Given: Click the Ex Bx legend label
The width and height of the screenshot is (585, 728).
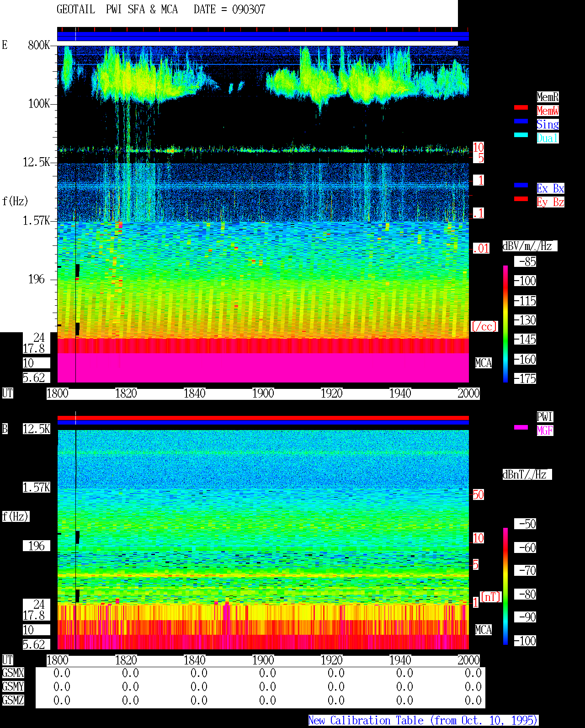Looking at the screenshot, I should (550, 188).
